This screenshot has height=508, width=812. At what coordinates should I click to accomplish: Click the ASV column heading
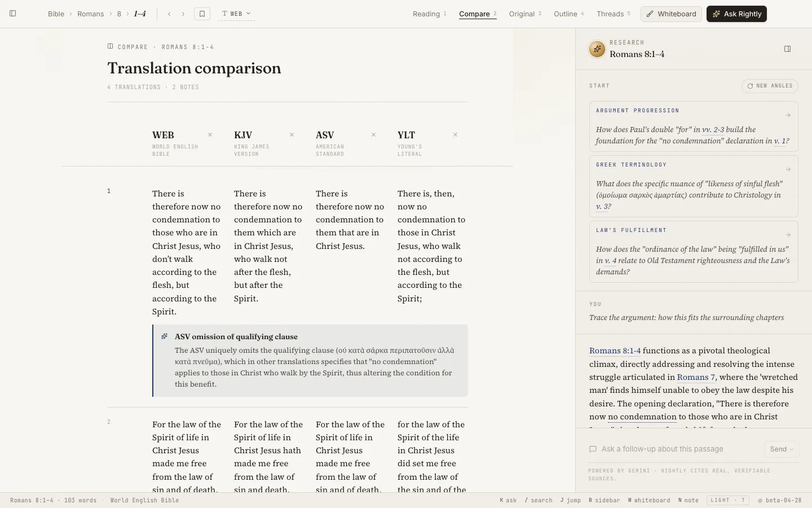point(325,135)
